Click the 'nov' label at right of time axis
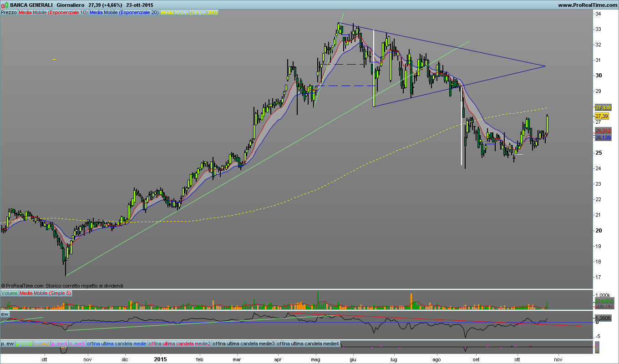Viewport: 619px width, 364px height. pyautogui.click(x=558, y=359)
